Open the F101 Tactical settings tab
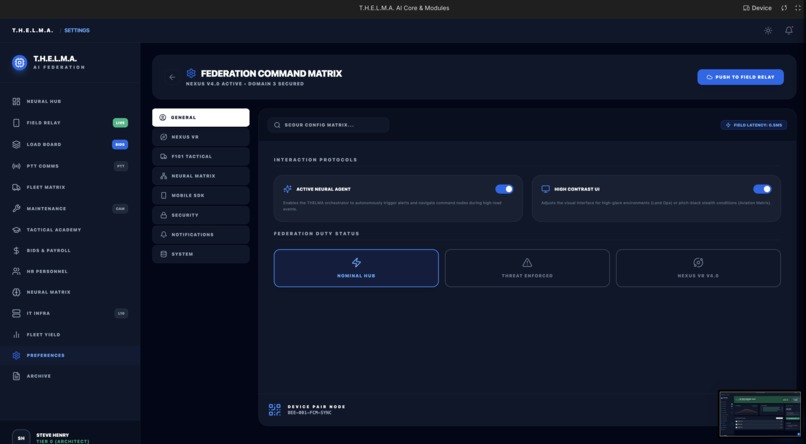Image resolution: width=806 pixels, height=444 pixels. click(201, 156)
